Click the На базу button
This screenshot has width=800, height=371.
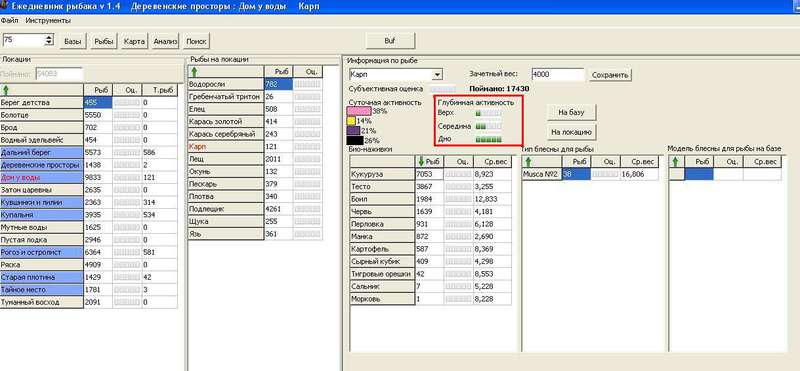[x=571, y=112]
